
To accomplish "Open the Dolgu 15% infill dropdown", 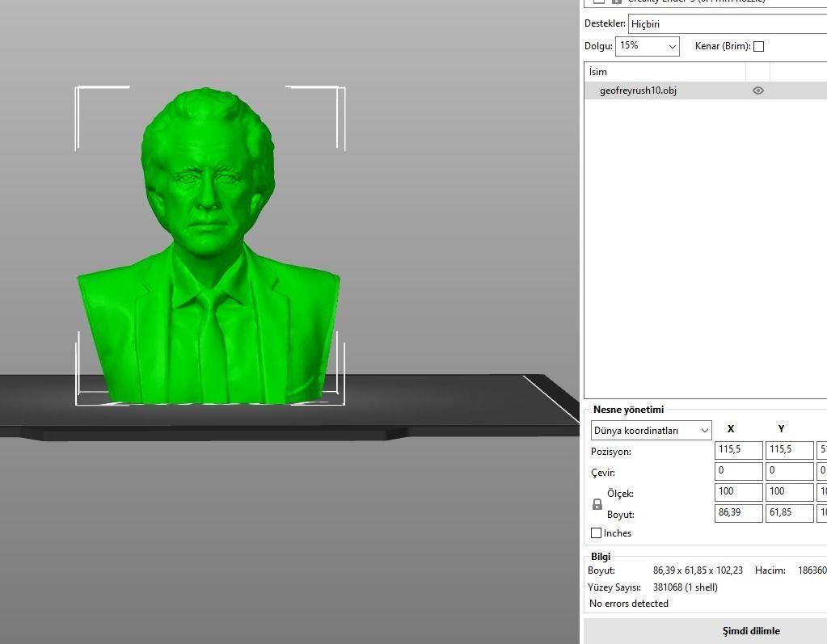I will click(648, 46).
